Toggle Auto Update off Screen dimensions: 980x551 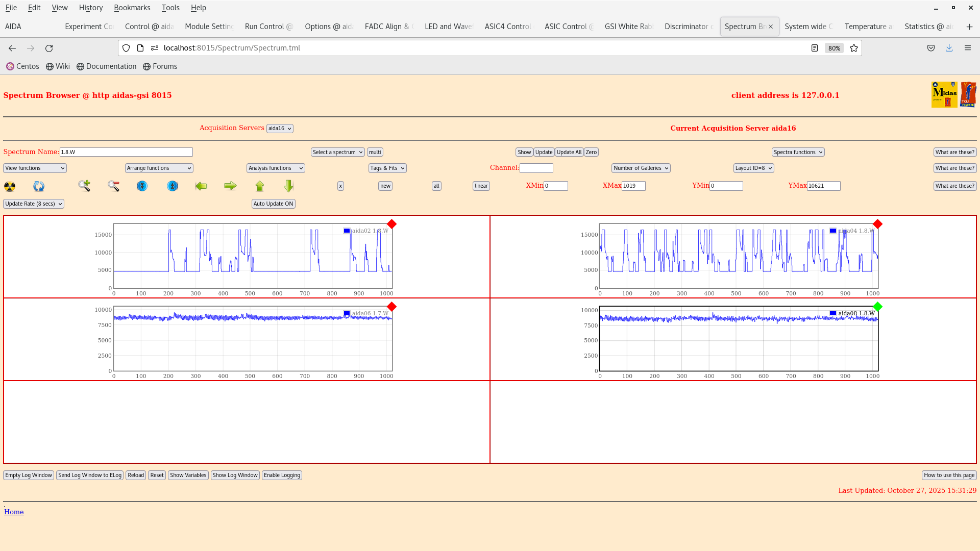click(x=273, y=204)
